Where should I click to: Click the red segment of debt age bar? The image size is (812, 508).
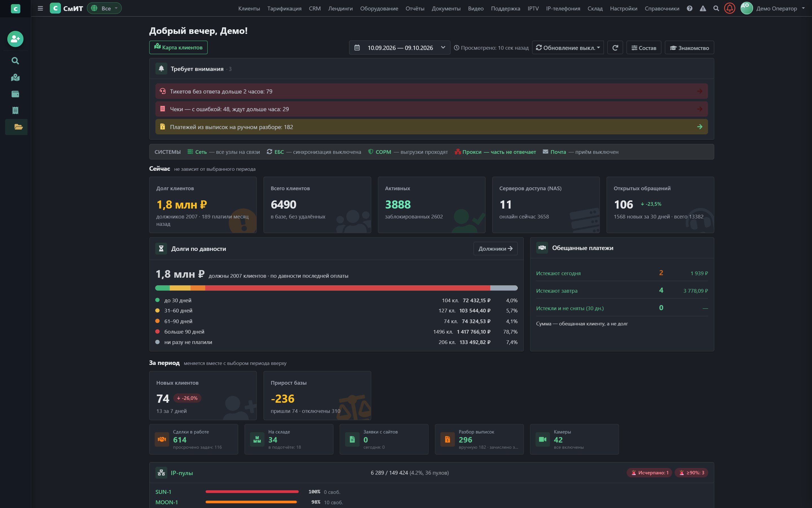pyautogui.click(x=348, y=288)
